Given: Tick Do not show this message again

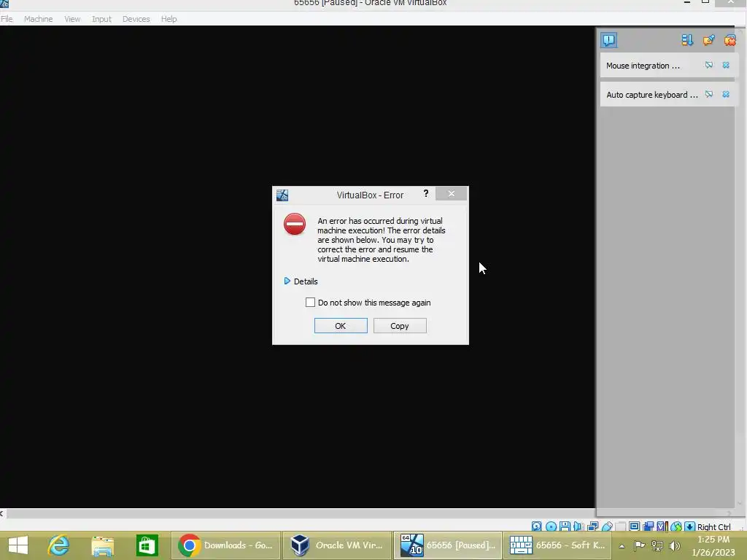Looking at the screenshot, I should pos(310,303).
